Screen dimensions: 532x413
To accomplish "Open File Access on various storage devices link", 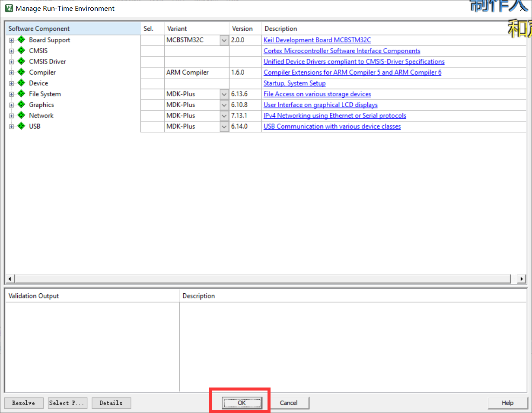I will tap(317, 94).
